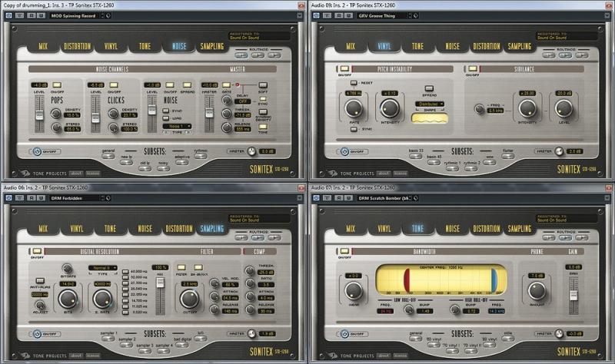The image size is (615, 364).
Task: Click Delay 'OFF' value field in Noise master
Action: click(242, 101)
